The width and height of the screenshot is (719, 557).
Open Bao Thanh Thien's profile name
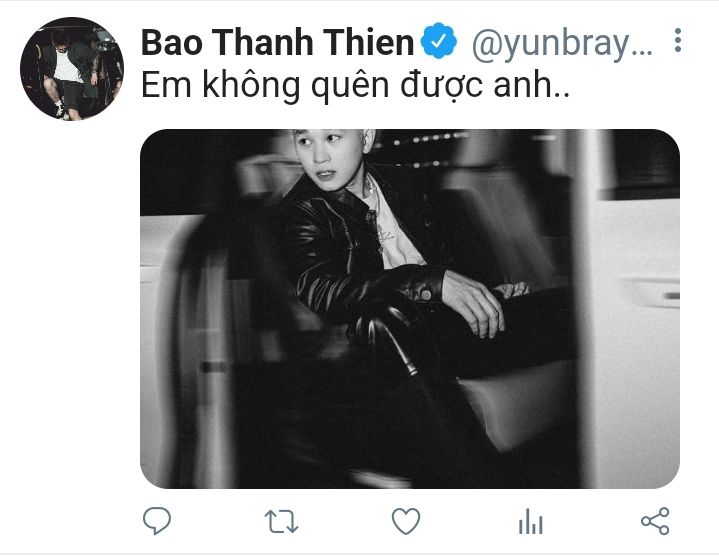[x=277, y=42]
